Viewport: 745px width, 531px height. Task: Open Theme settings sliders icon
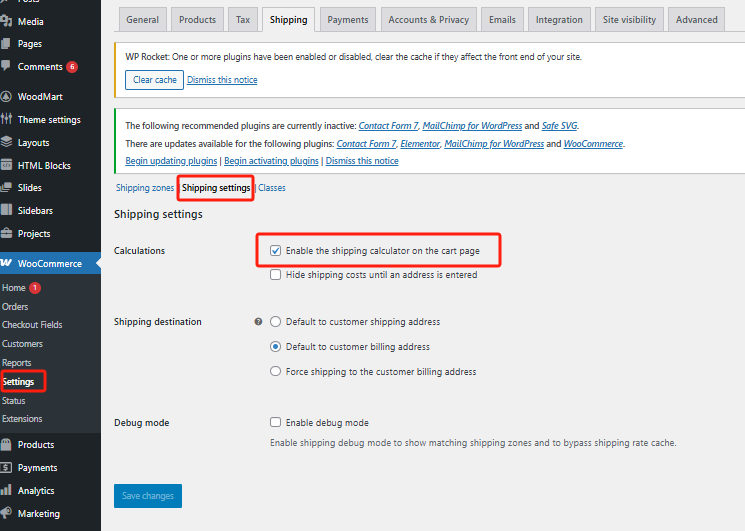[7, 120]
